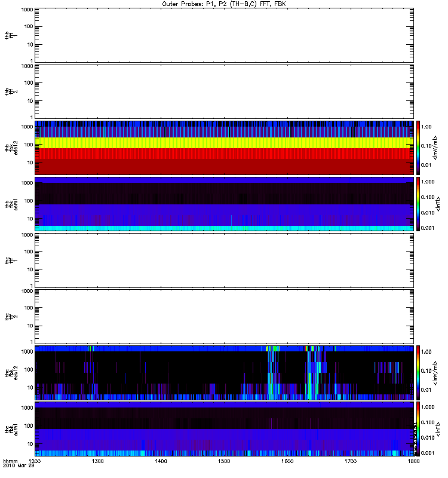The image size is (448, 478).
Task: Click the '1000' y-axis tick of thc fff 1 panel
Action: pos(27,235)
